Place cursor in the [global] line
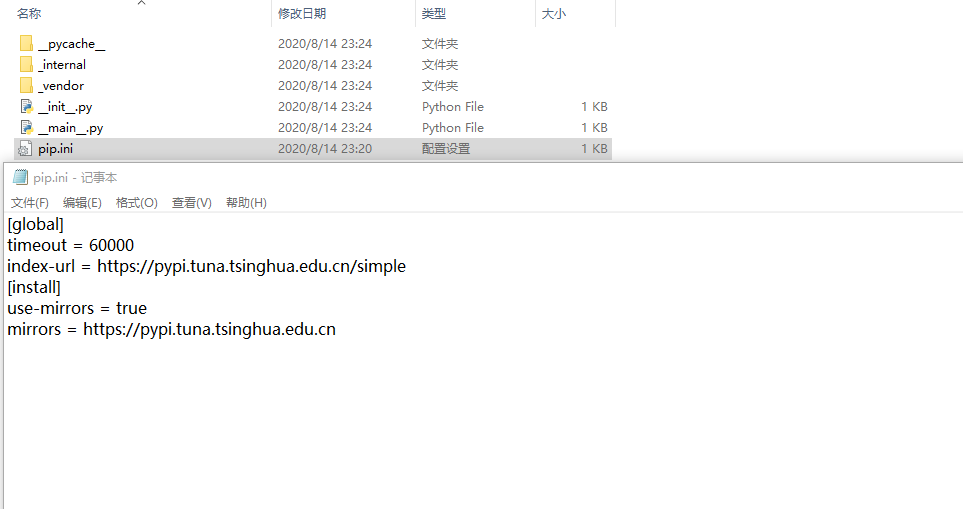Screen dimensions: 963x509 [x=36, y=224]
